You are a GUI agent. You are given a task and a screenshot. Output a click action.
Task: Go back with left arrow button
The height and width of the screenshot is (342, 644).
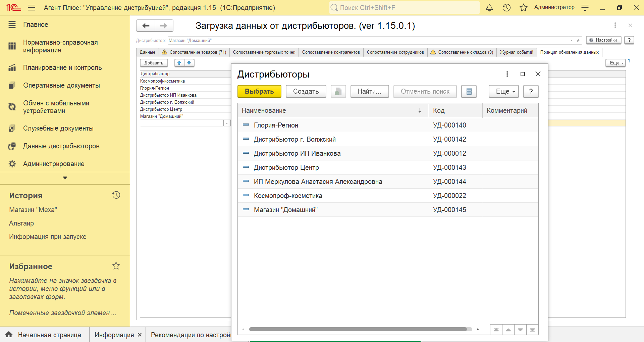(x=146, y=26)
